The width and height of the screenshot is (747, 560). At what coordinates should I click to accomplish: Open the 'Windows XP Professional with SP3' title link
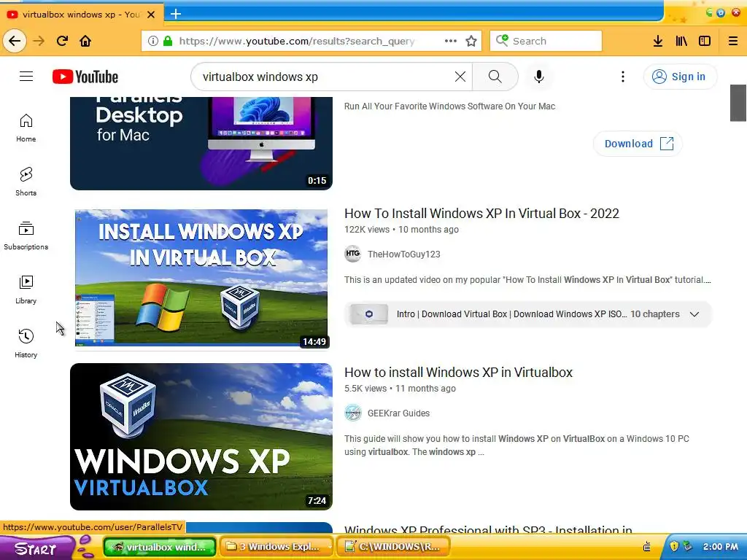pos(488,529)
